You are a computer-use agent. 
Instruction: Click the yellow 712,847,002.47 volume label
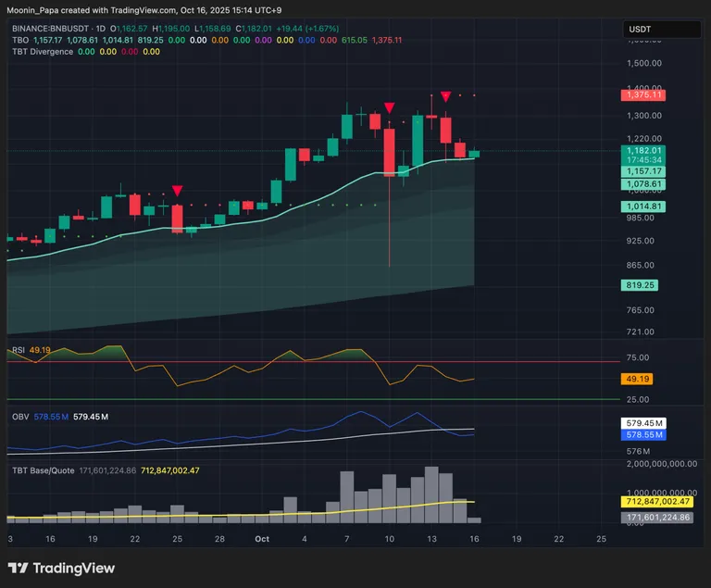[661, 501]
